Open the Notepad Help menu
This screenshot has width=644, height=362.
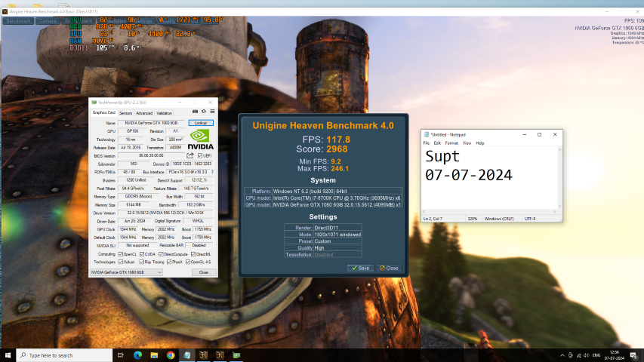tap(479, 143)
